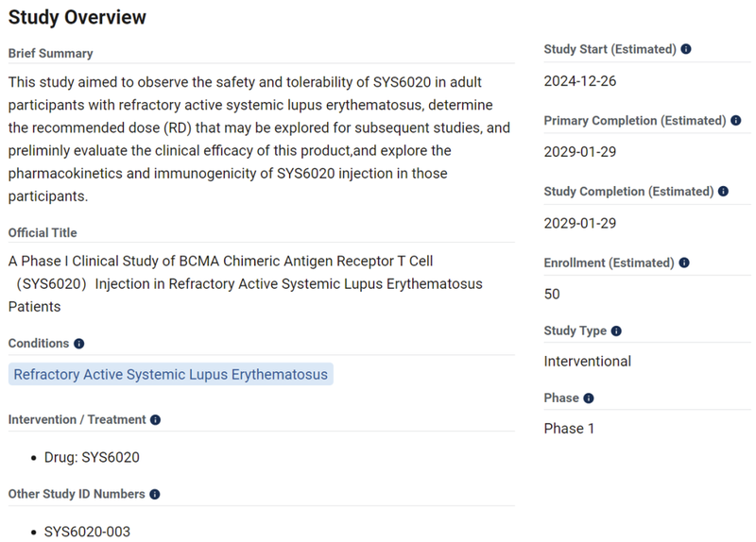Click the Official Title label
This screenshot has width=756, height=542.
[43, 232]
